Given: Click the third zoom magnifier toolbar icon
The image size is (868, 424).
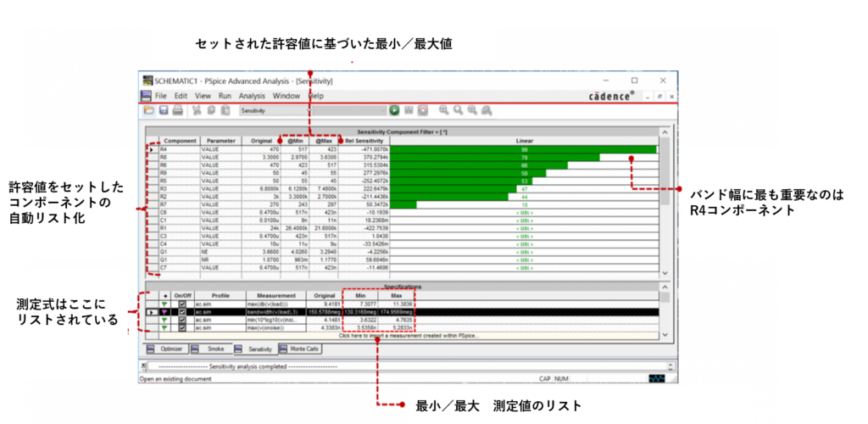Looking at the screenshot, I should [x=472, y=110].
